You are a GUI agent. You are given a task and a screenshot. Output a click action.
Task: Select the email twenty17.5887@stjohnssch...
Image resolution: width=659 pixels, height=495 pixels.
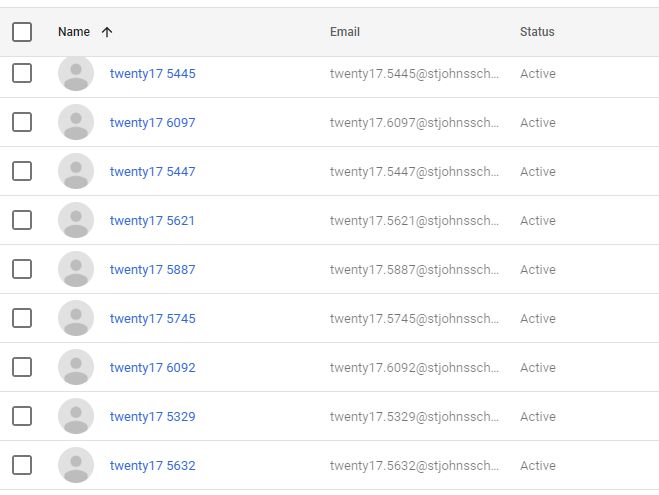414,270
